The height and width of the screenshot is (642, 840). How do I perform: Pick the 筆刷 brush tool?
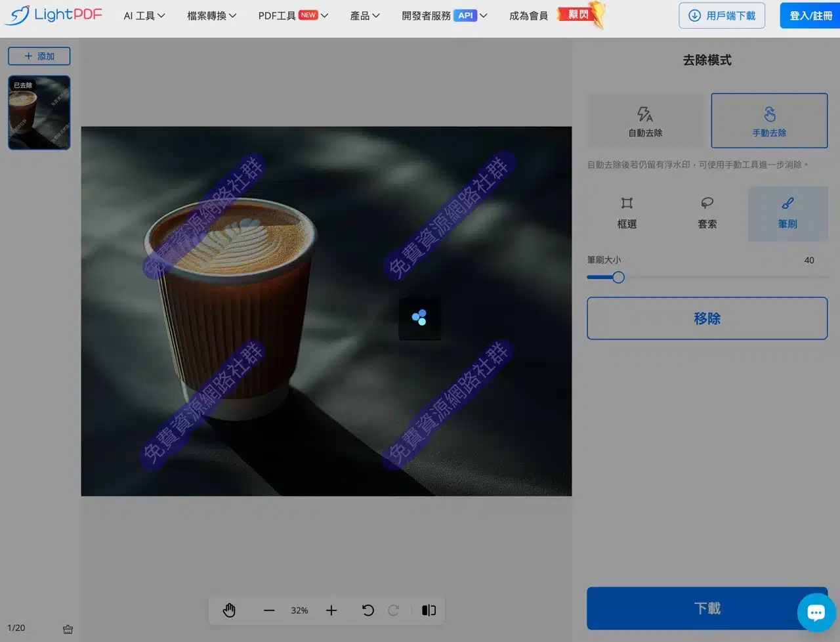(x=787, y=213)
